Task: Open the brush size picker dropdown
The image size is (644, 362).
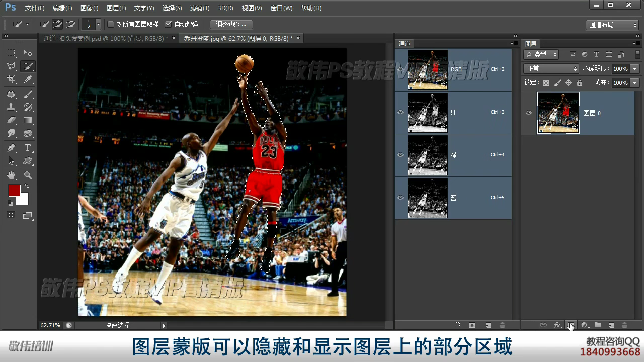Action: pyautogui.click(x=98, y=24)
